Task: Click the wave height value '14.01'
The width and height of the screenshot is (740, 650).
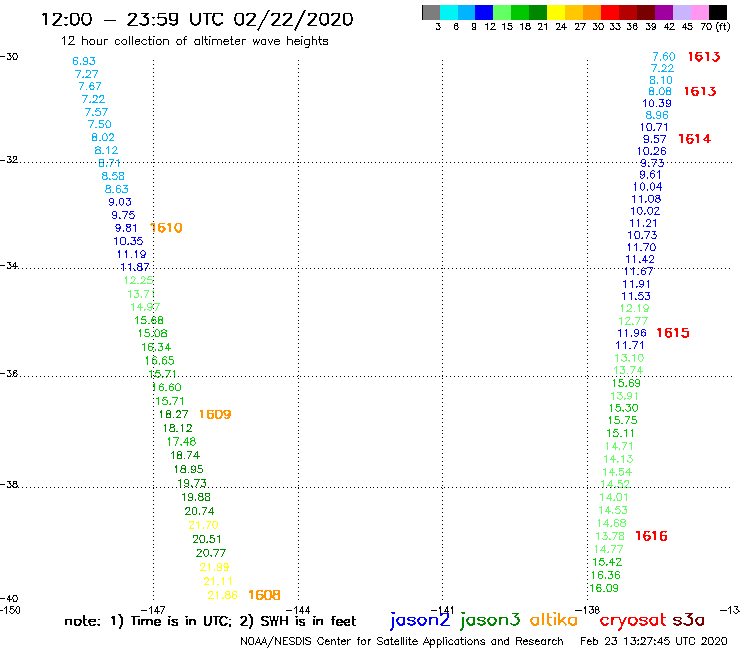Action: click(614, 497)
